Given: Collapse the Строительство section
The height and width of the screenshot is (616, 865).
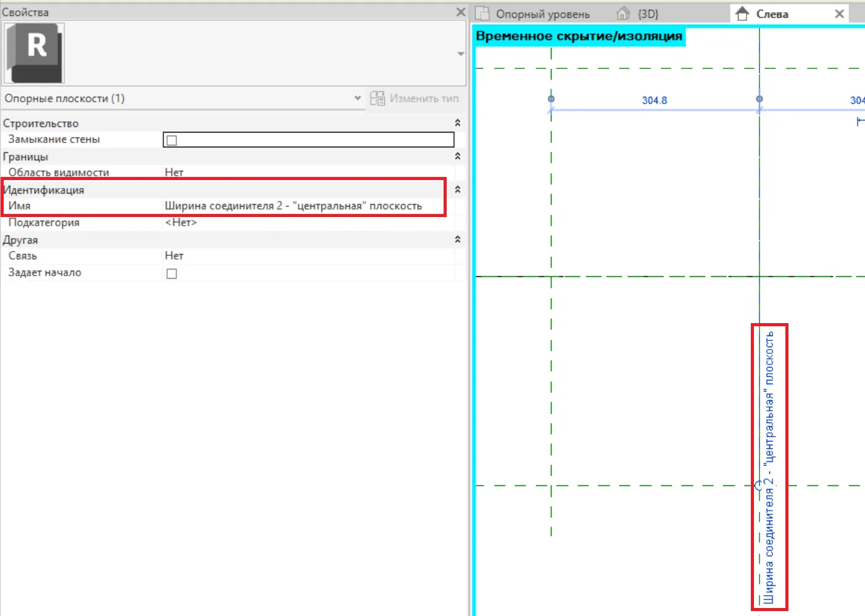Looking at the screenshot, I should (457, 123).
